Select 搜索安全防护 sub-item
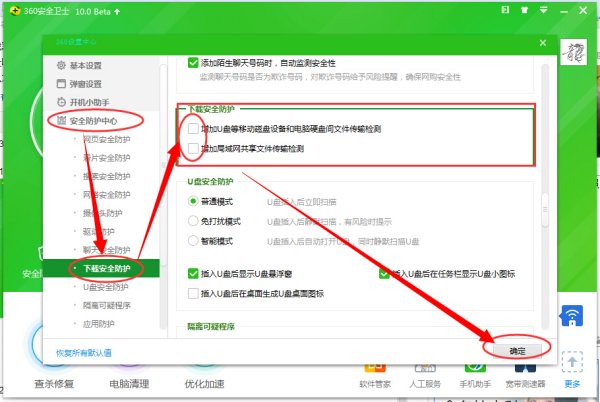Screen dimensions: 600x402 pyautogui.click(x=107, y=176)
